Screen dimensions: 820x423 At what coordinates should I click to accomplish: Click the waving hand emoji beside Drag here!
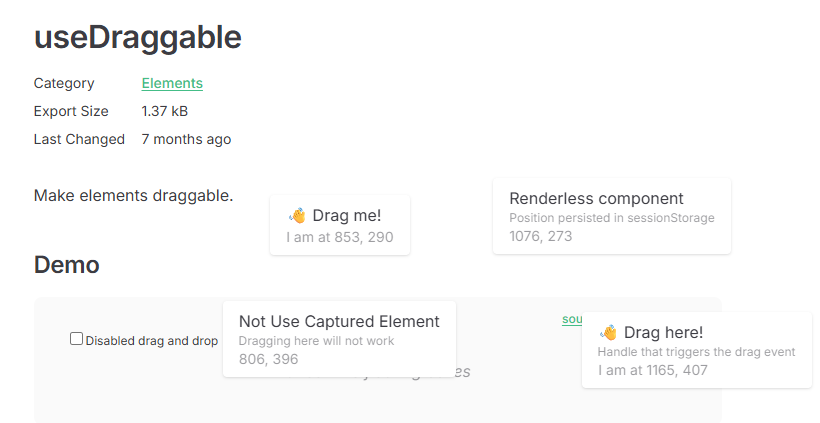coord(608,332)
